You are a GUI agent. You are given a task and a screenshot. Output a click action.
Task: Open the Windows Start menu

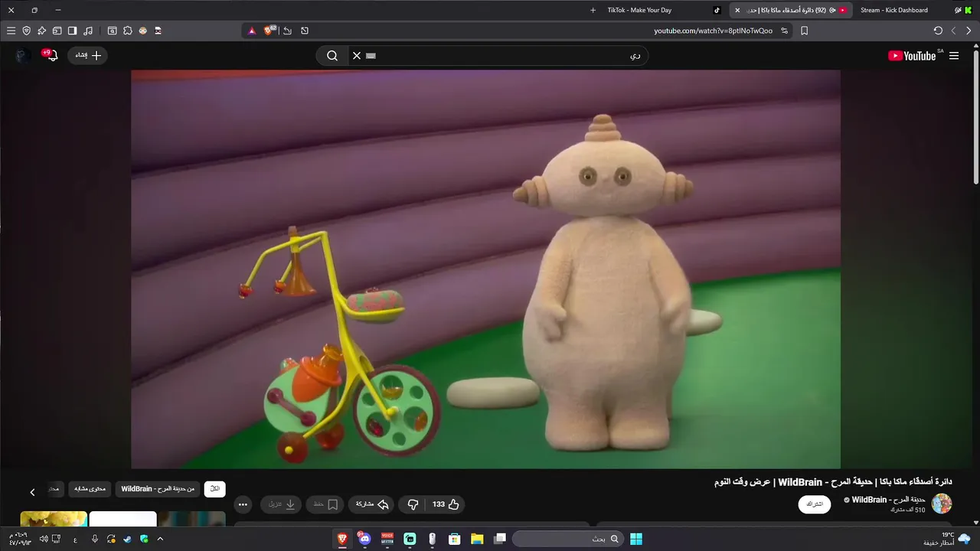pos(636,539)
